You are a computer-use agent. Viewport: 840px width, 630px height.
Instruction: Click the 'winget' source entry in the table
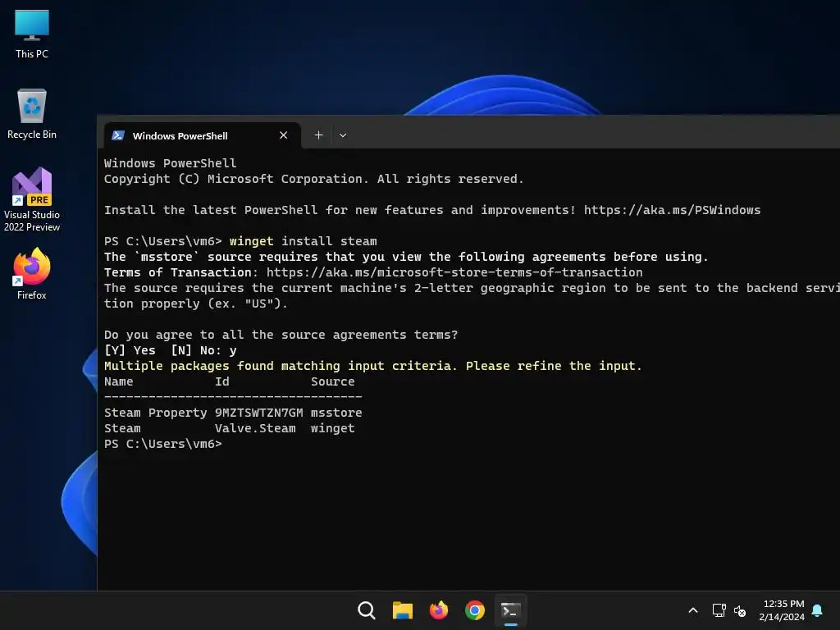pyautogui.click(x=333, y=428)
